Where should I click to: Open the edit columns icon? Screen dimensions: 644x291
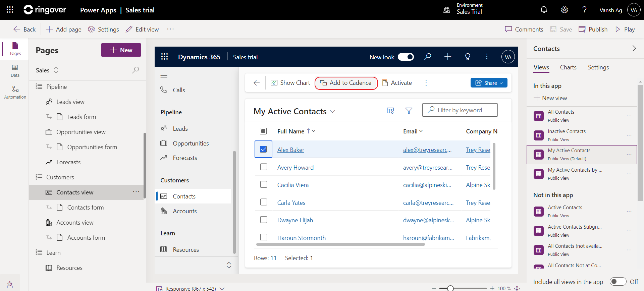click(x=390, y=110)
